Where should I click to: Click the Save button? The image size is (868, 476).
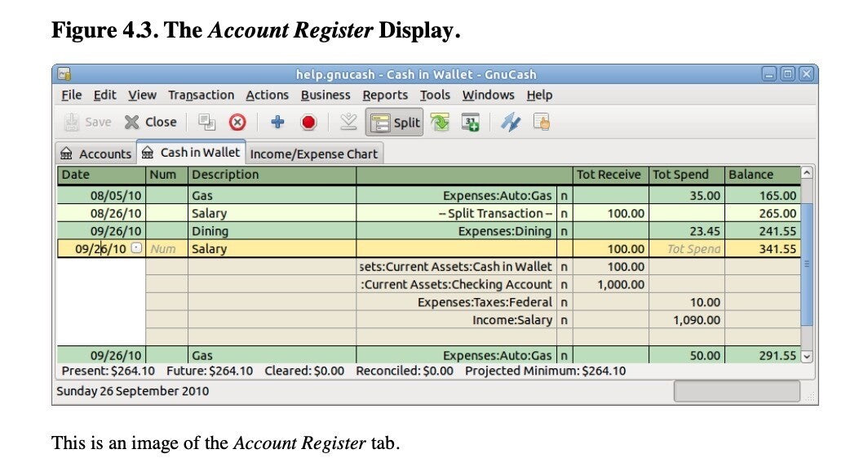tap(86, 122)
